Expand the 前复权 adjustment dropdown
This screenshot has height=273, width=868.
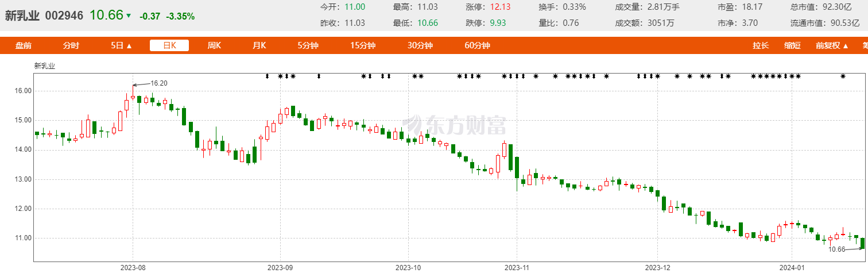click(x=831, y=46)
